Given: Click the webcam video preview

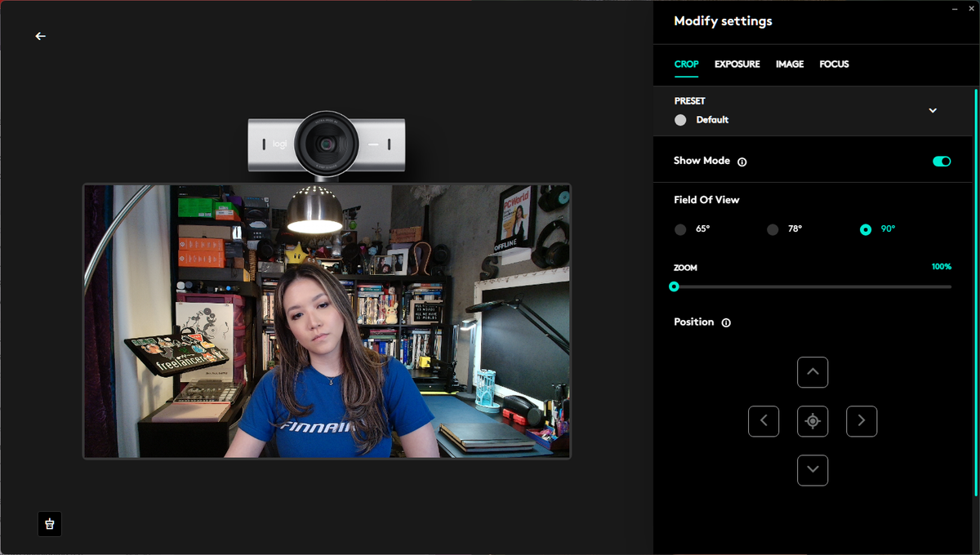Looking at the screenshot, I should pos(327,321).
